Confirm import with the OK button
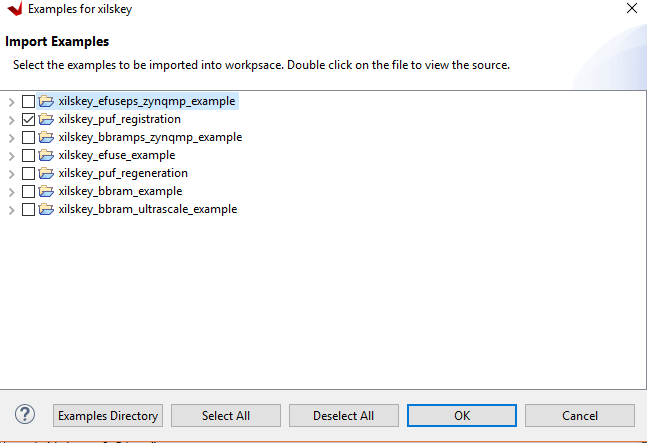 click(x=462, y=415)
